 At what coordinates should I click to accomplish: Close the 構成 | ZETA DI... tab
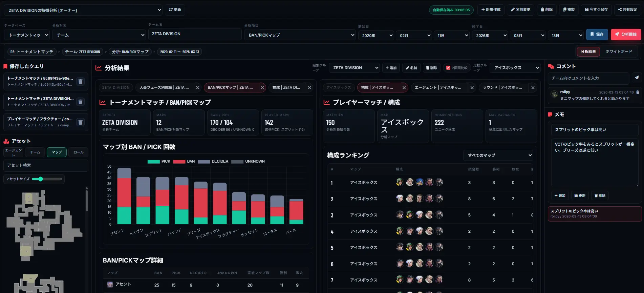pos(309,87)
